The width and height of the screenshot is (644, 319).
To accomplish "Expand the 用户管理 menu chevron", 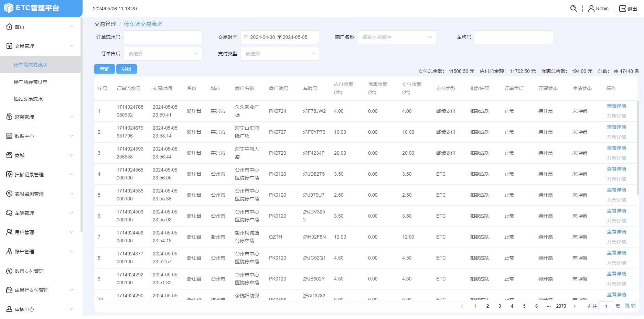I will [72, 232].
